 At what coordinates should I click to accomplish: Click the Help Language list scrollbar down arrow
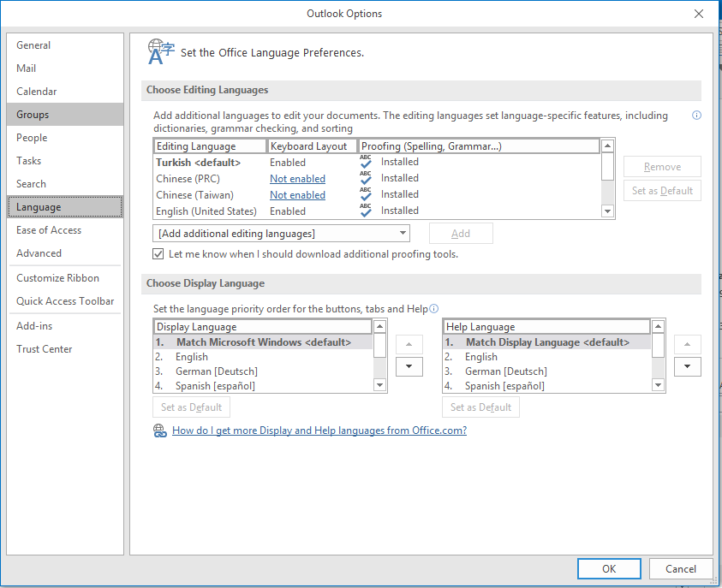click(x=659, y=385)
